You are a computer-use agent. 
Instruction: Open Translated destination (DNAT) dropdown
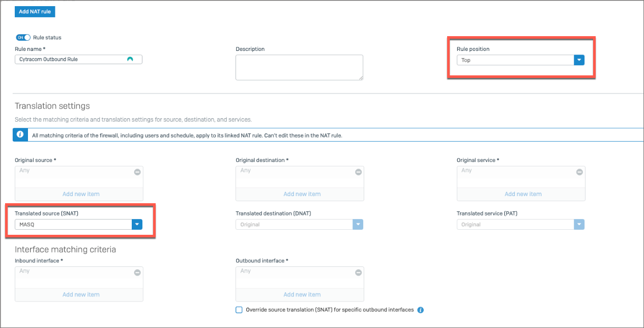pos(358,225)
